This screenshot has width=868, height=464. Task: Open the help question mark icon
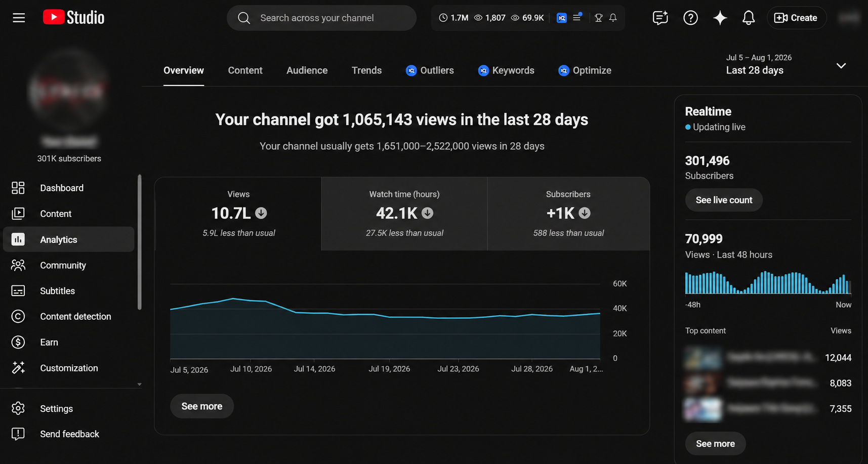[690, 18]
